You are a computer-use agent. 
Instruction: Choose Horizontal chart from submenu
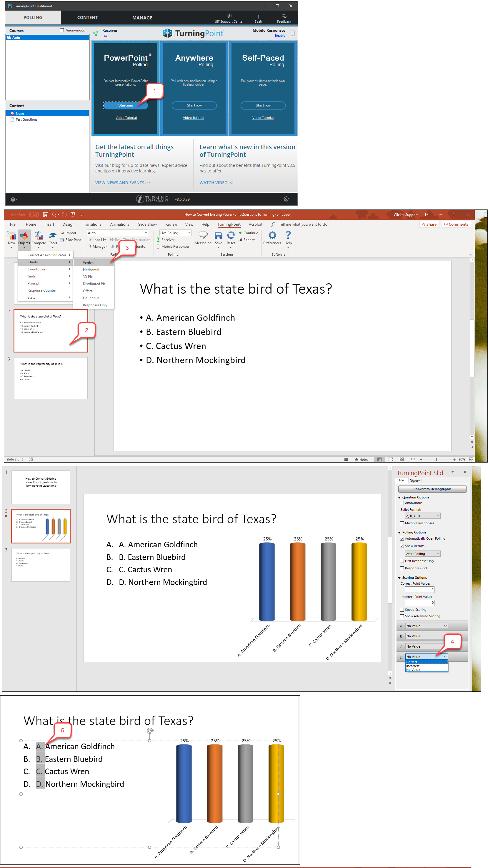pyautogui.click(x=94, y=270)
